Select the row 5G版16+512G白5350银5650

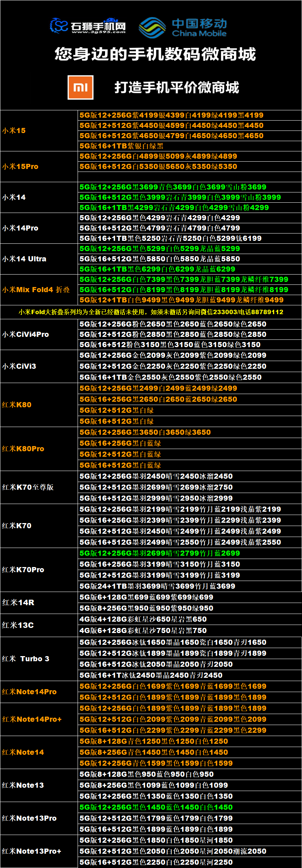(x=190, y=166)
